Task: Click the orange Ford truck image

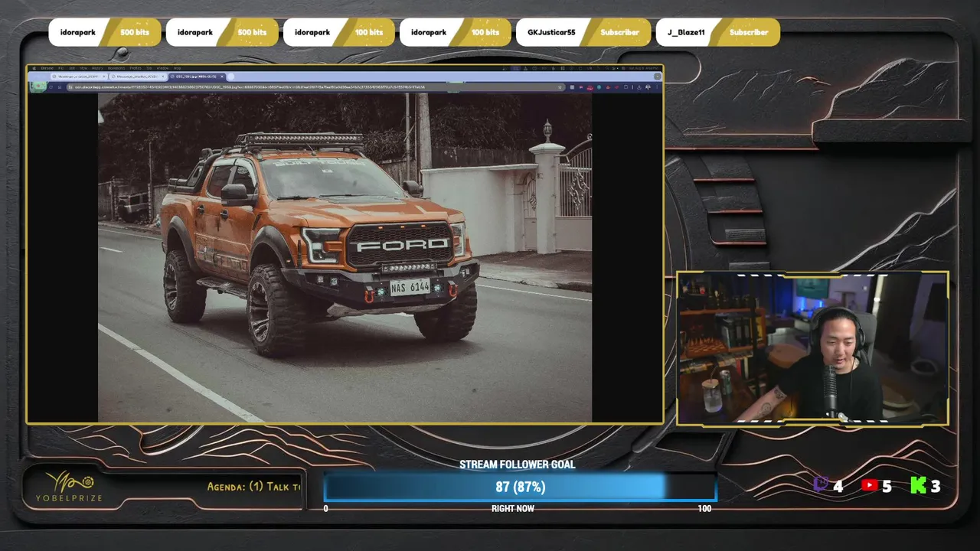Action: click(345, 258)
